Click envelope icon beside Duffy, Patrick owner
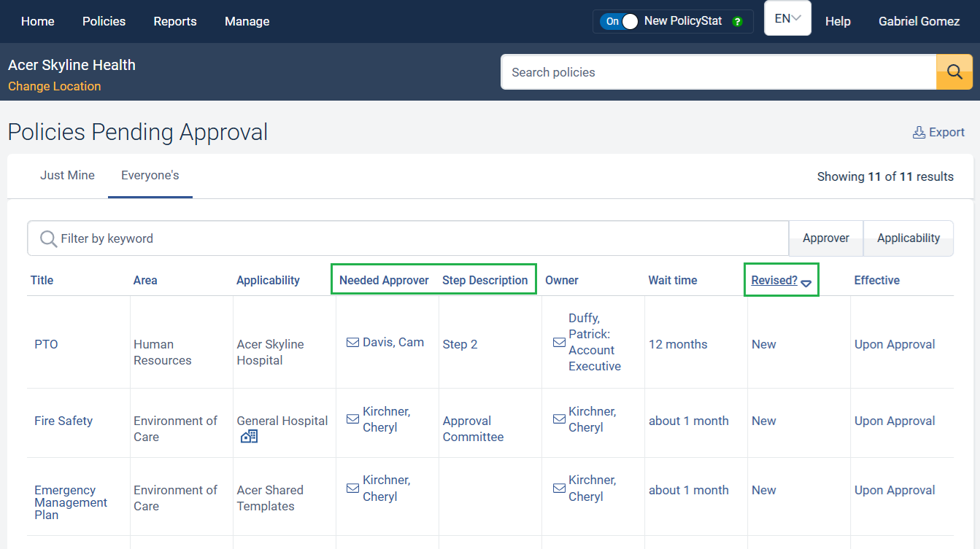Screen dimensions: 980x549 point(559,343)
